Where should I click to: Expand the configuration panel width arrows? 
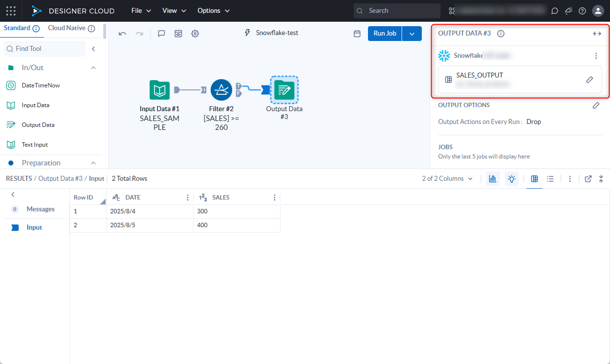click(597, 34)
